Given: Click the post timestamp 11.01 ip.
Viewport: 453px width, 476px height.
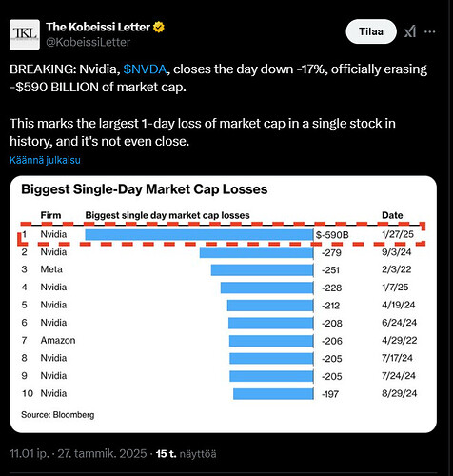Looking at the screenshot, I should 30,454.
